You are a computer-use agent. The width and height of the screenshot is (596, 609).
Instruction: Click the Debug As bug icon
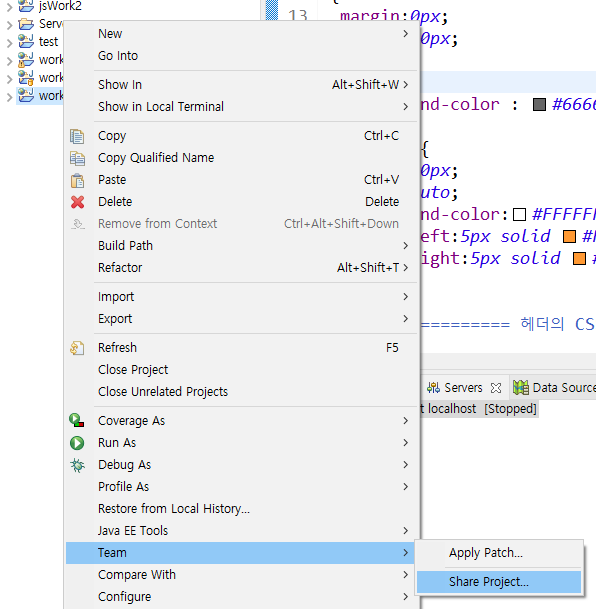77,465
